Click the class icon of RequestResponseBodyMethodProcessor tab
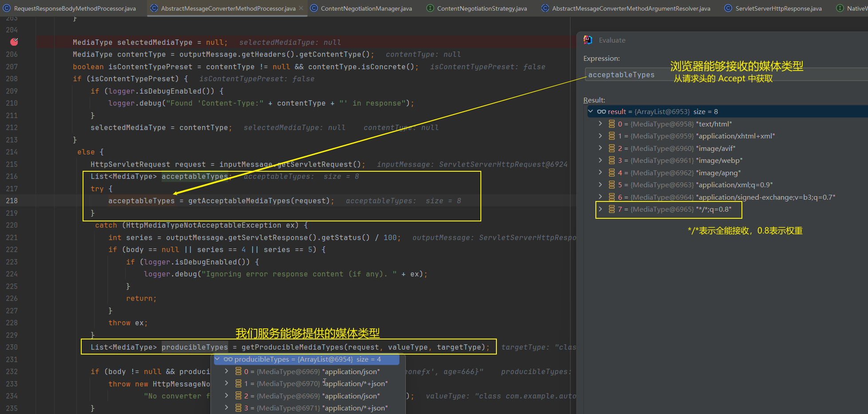 click(7, 8)
